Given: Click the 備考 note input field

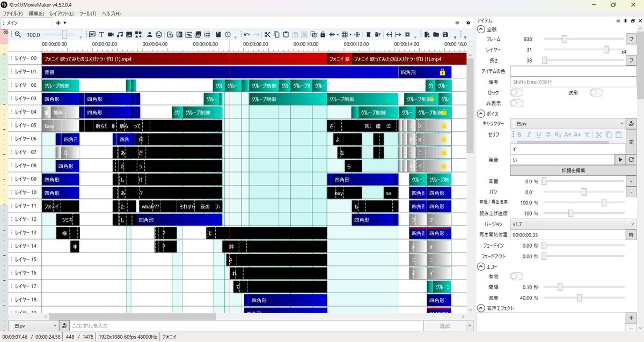Looking at the screenshot, I should [x=573, y=82].
